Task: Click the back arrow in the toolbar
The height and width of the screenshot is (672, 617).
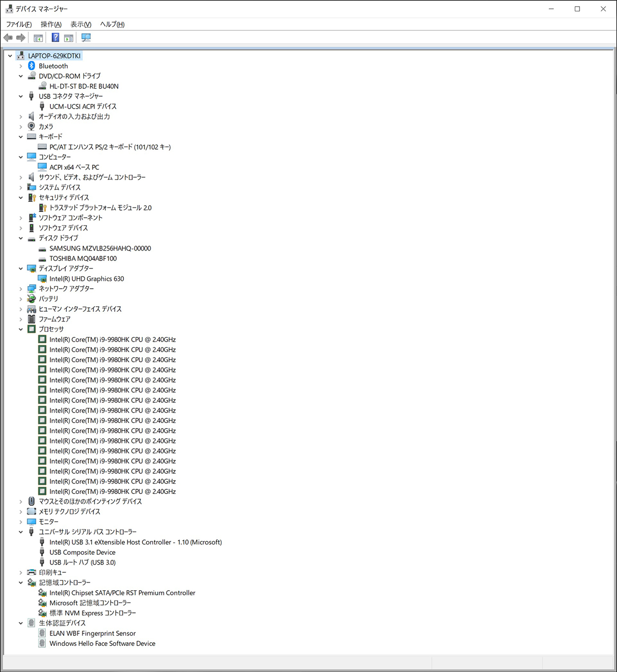Action: 8,38
